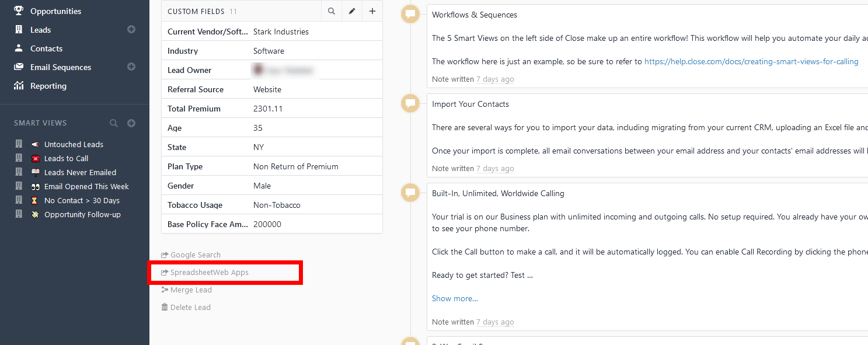The width and height of the screenshot is (868, 345).
Task: Click the Total Premium value 2301.11
Action: pyautogui.click(x=267, y=109)
